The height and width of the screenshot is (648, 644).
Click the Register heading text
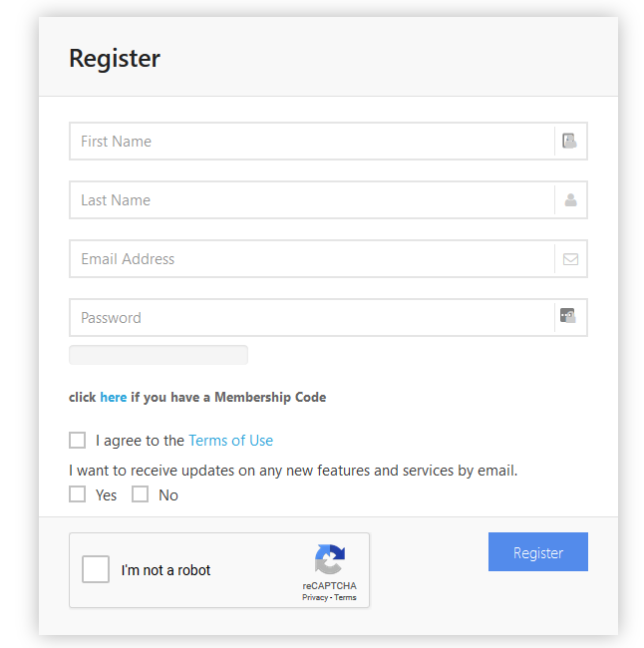(x=115, y=58)
